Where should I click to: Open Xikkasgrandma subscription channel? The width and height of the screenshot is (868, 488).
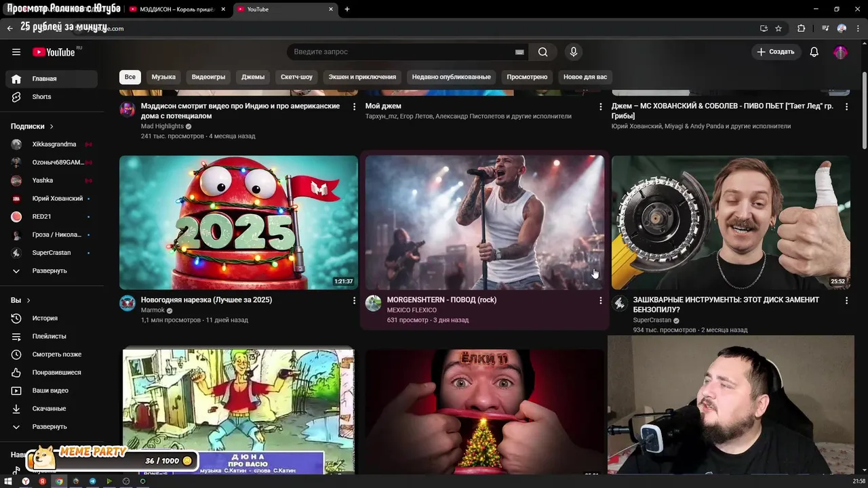[52, 144]
